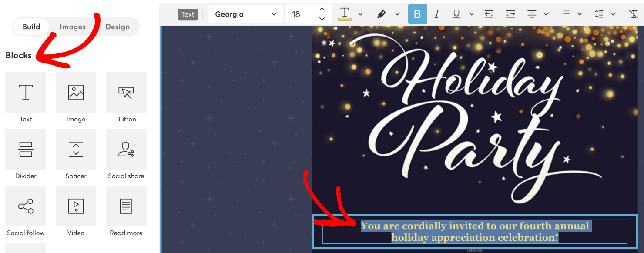Open the Georgia font family dropdown
Screen dimensions: 644x253
point(245,14)
